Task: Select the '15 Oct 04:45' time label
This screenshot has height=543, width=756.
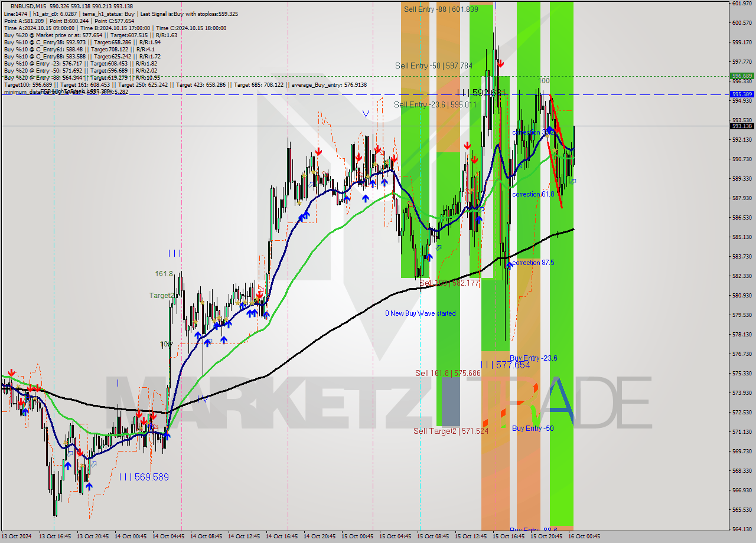Action: (395, 537)
